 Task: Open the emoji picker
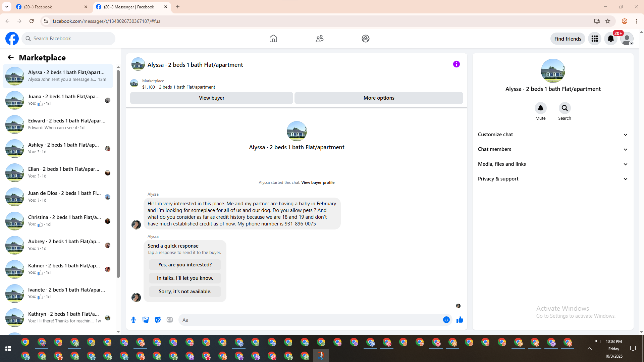[x=446, y=320]
